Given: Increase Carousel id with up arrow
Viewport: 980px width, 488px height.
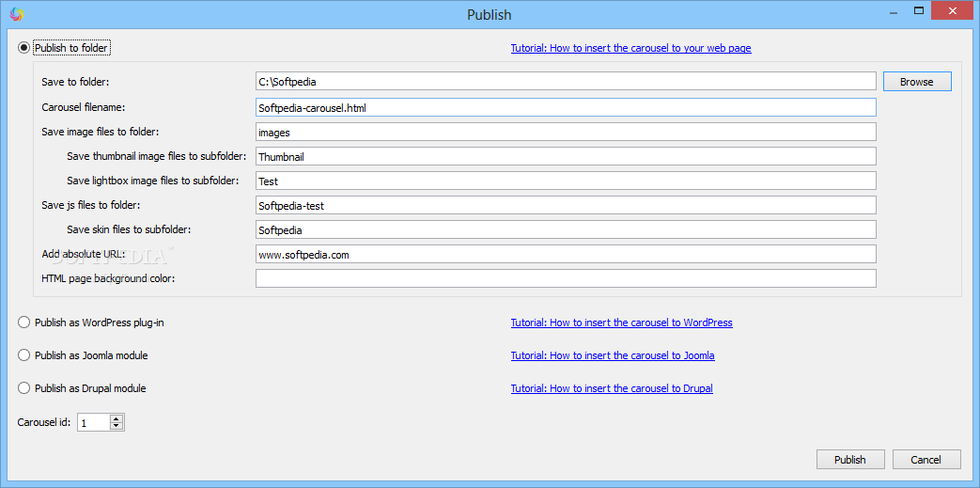Looking at the screenshot, I should pos(117,419).
